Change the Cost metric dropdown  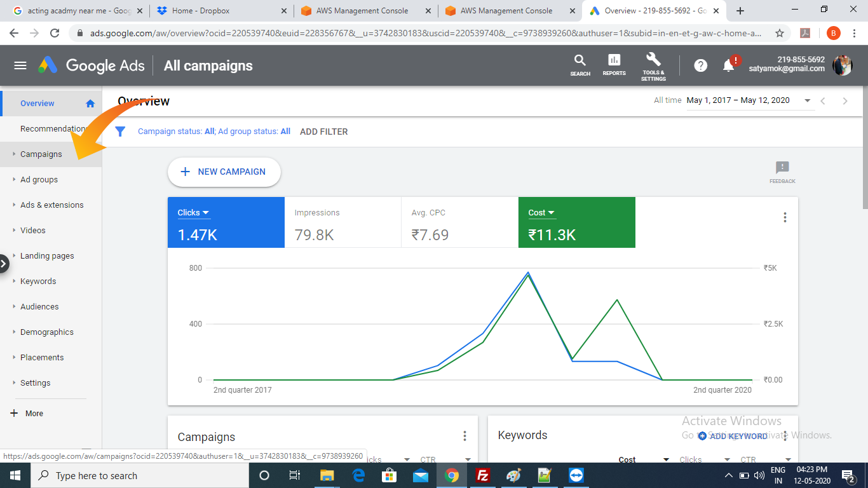541,213
